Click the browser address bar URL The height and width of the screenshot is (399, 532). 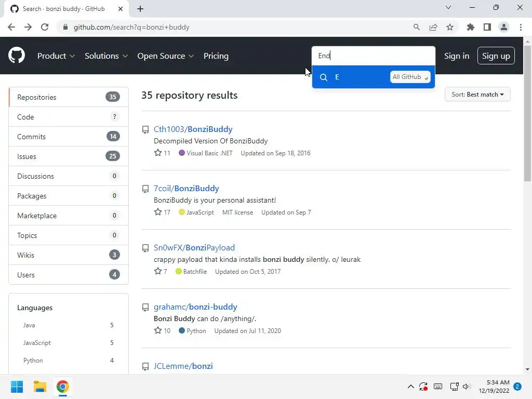coord(131,27)
